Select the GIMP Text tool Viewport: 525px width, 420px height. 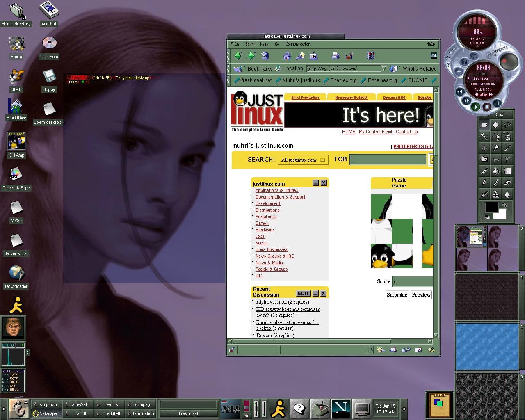[x=507, y=160]
